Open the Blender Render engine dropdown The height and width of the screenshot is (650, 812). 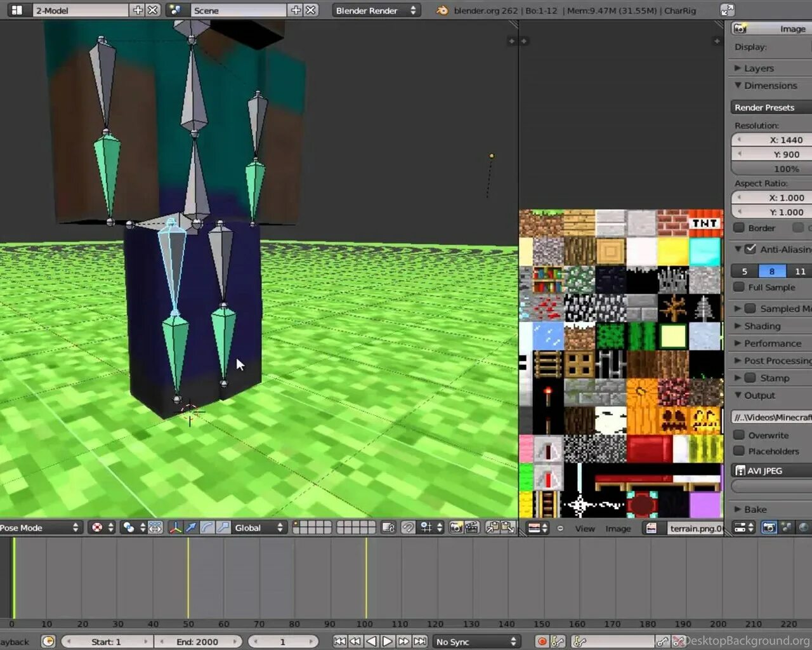(376, 10)
